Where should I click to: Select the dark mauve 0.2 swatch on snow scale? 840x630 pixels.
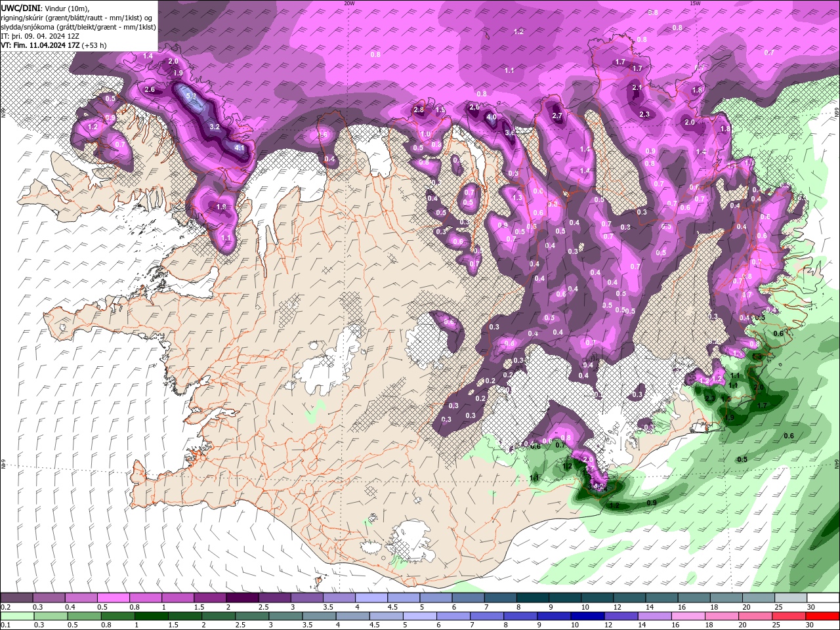(16, 598)
